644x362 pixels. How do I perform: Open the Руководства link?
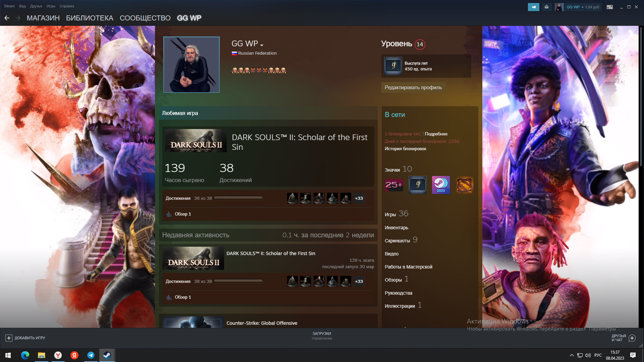(x=398, y=293)
